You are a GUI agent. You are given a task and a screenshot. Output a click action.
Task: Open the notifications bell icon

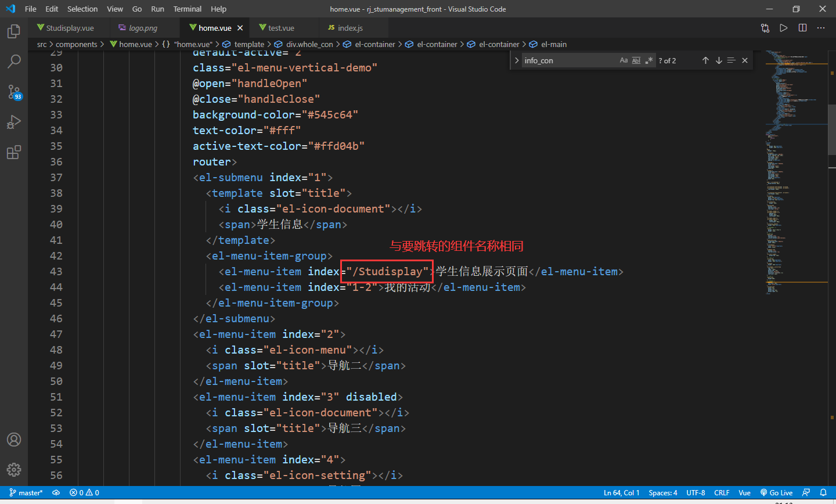click(x=823, y=492)
